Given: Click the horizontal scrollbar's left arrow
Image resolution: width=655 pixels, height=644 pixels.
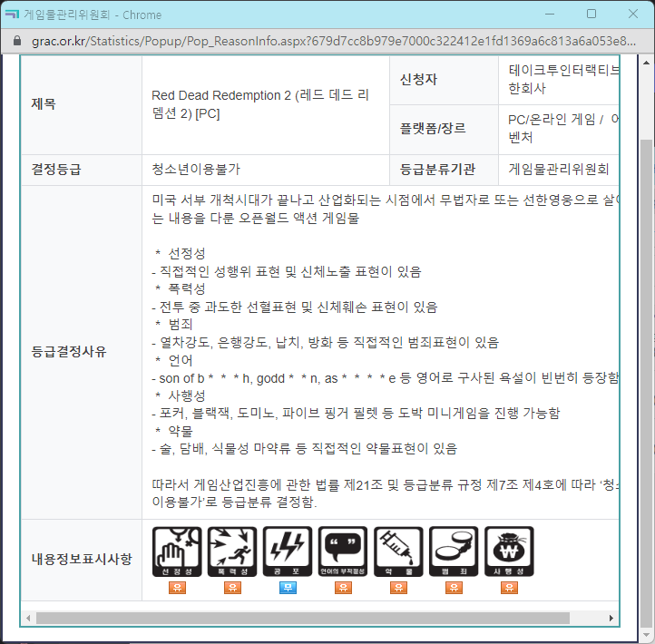Looking at the screenshot, I should [28, 618].
